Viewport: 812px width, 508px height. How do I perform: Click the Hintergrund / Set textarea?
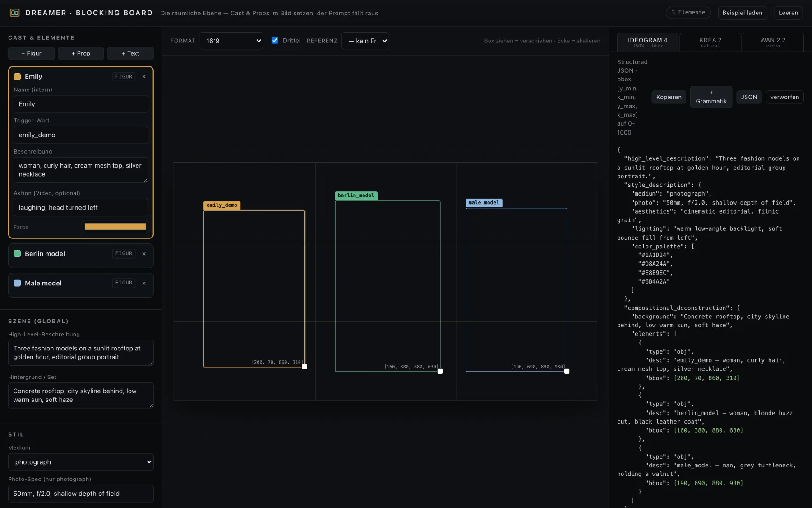pos(81,396)
